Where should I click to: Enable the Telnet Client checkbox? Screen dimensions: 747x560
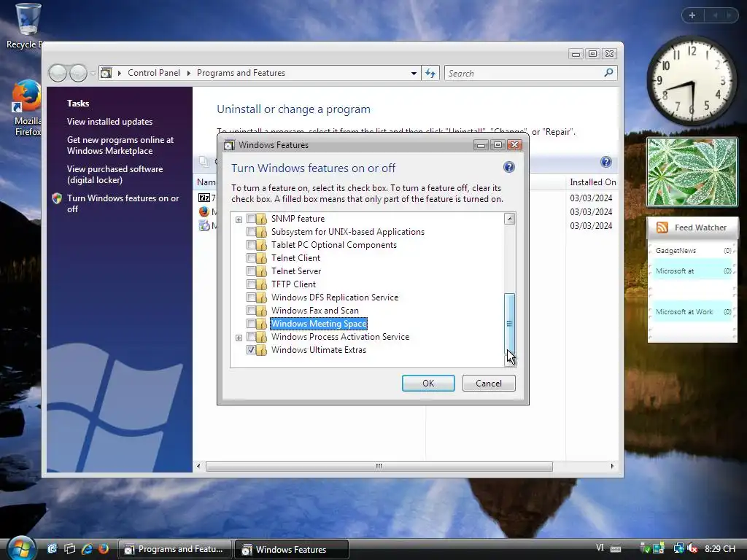pyautogui.click(x=251, y=258)
